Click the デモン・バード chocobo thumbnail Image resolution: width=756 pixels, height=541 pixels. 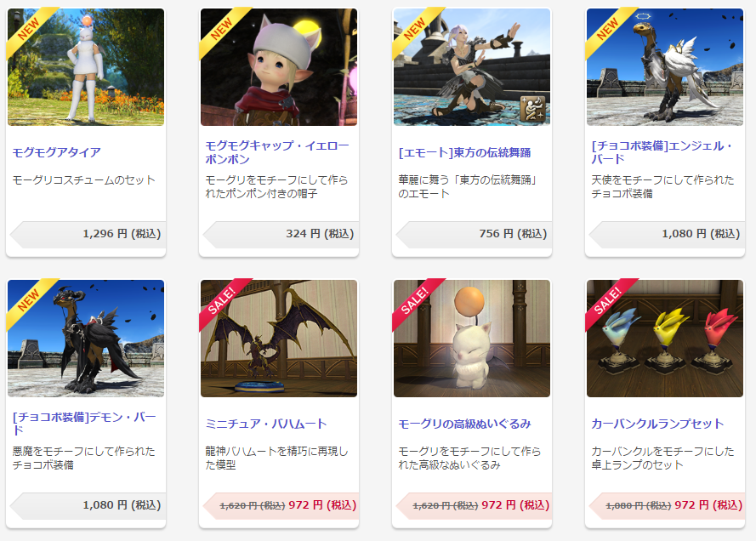pos(86,339)
